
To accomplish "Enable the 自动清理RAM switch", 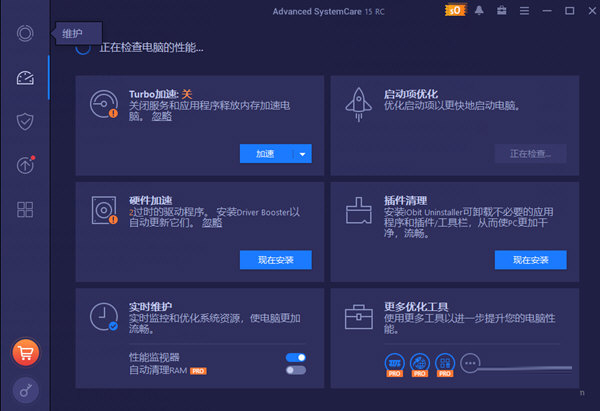I will 295,370.
